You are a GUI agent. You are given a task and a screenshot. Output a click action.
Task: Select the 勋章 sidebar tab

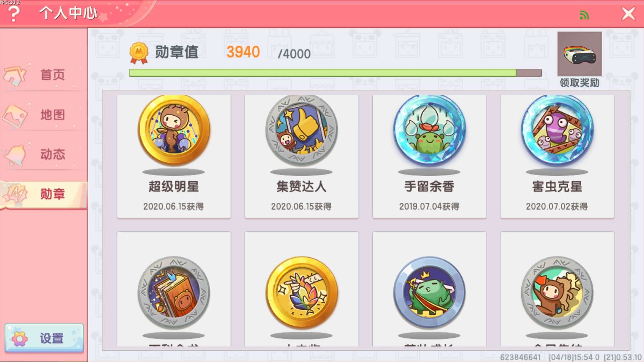point(44,194)
